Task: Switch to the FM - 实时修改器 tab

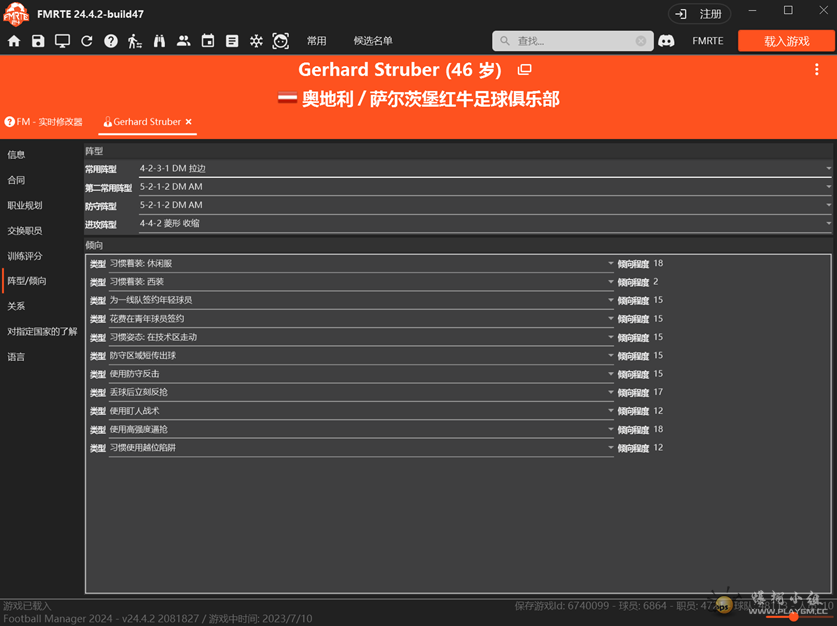Action: [x=44, y=122]
